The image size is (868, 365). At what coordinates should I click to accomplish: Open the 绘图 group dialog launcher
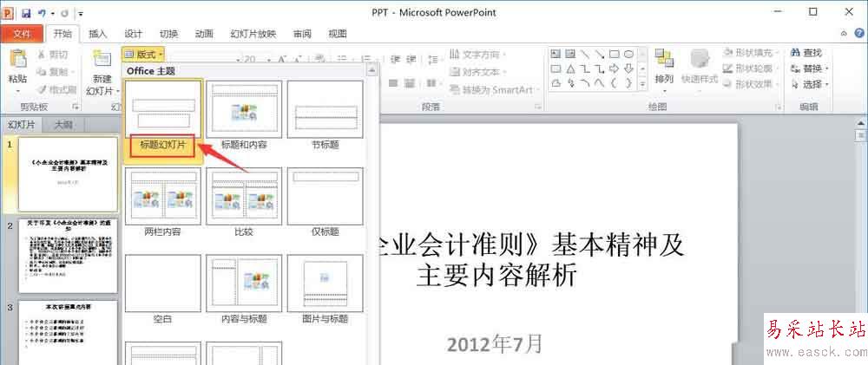pyautogui.click(x=779, y=106)
